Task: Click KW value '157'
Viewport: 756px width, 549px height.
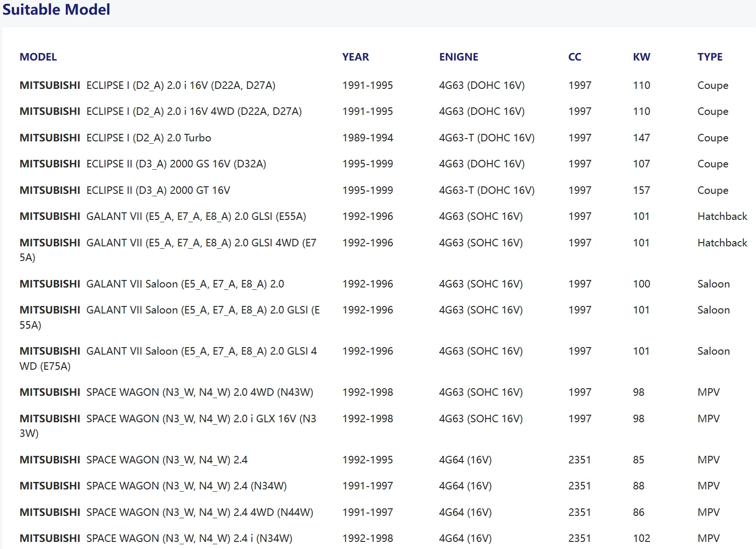Action: [x=642, y=190]
